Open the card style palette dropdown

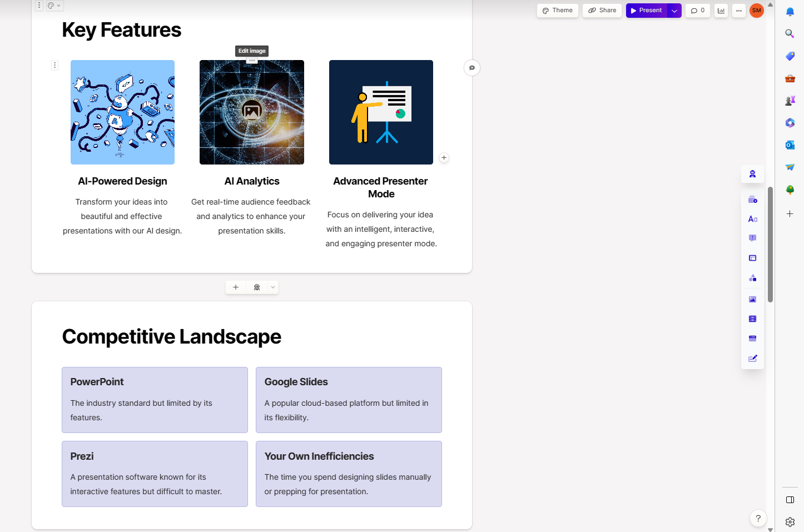coord(54,6)
